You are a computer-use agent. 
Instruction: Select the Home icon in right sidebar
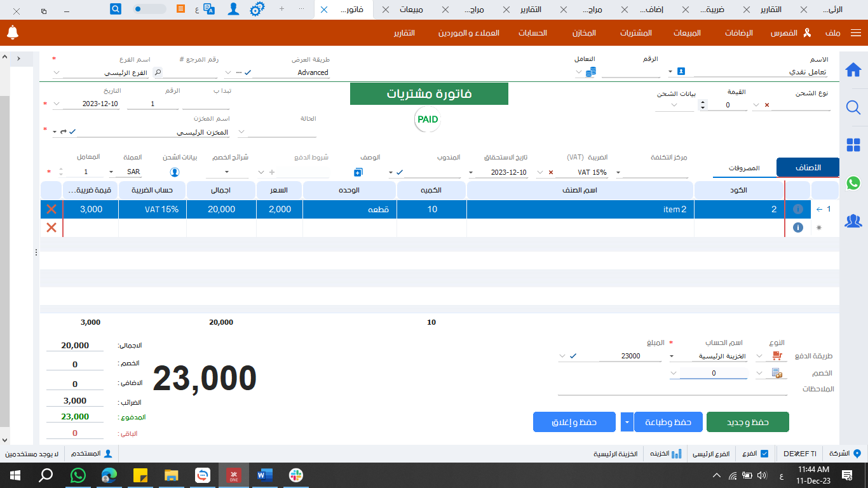pyautogui.click(x=854, y=69)
